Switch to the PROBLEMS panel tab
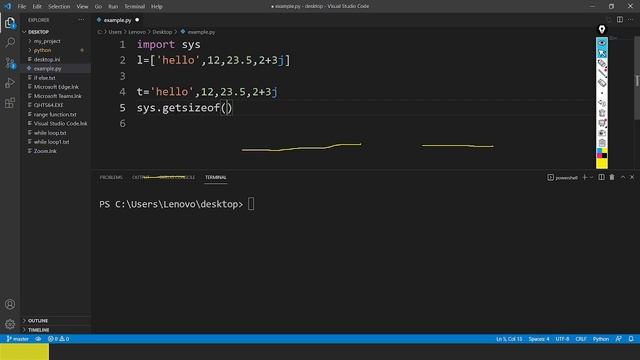Screen dimensions: 640x360 111,178
